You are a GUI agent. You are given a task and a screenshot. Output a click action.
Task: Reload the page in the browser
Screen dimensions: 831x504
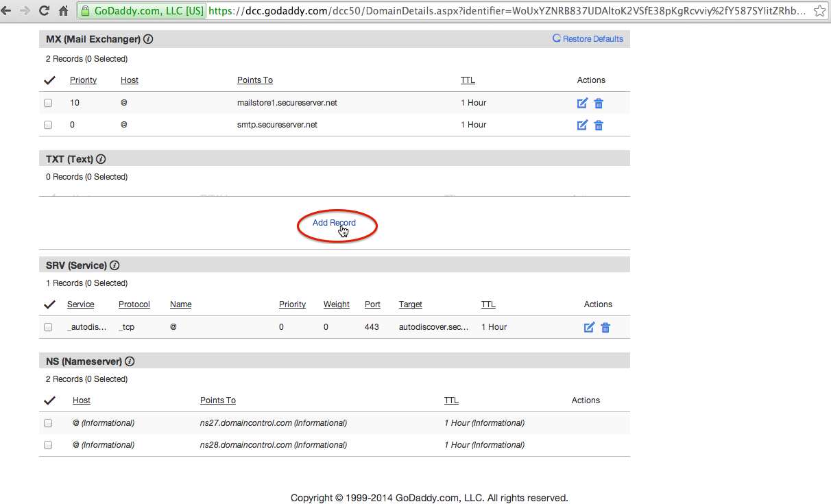click(44, 11)
